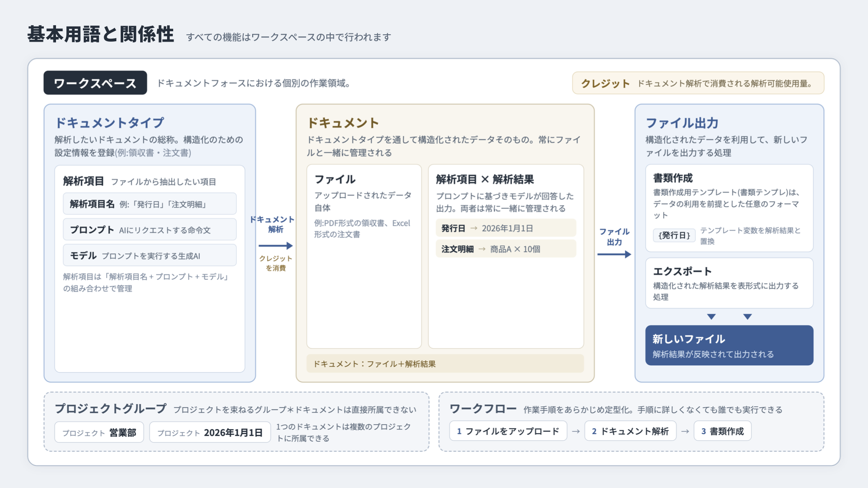Click the ワークフロー heading
868x488 pixels.
[x=483, y=409]
